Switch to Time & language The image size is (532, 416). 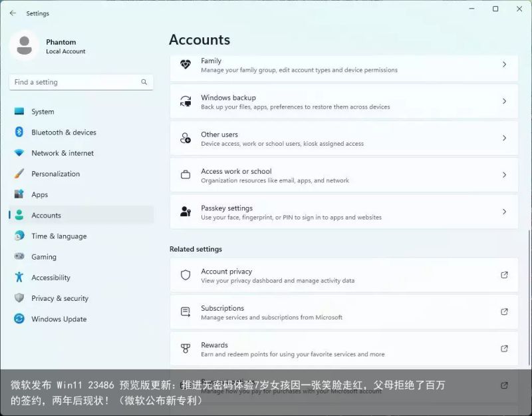point(81,236)
